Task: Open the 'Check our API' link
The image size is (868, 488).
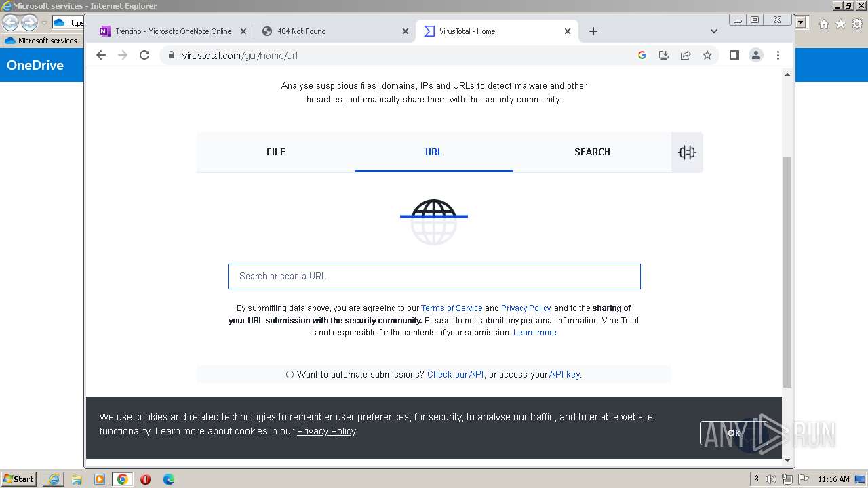Action: pos(455,374)
